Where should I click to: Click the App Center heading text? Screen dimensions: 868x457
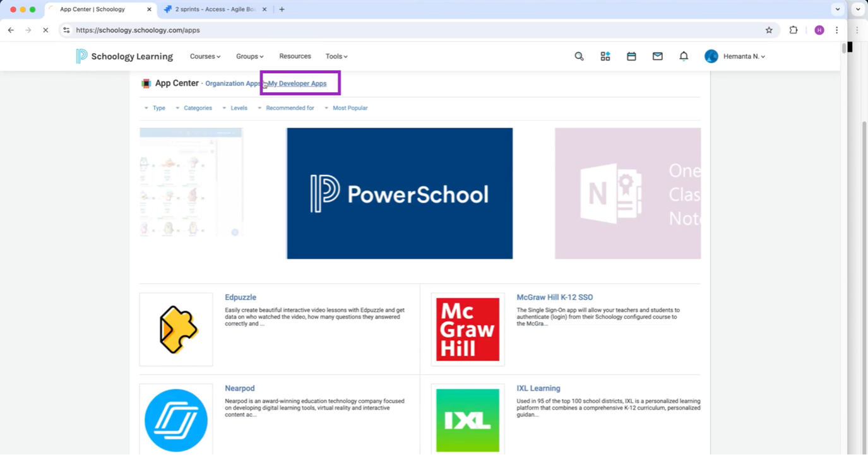[x=177, y=83]
